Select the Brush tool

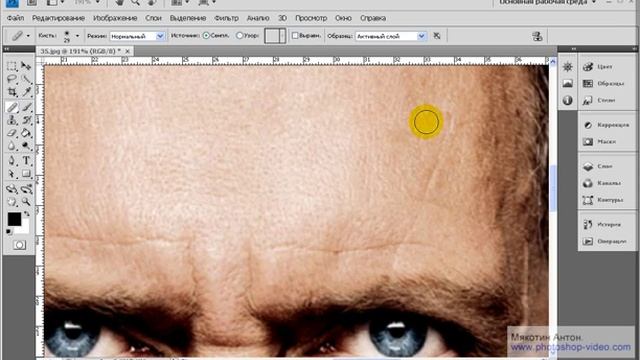27,107
